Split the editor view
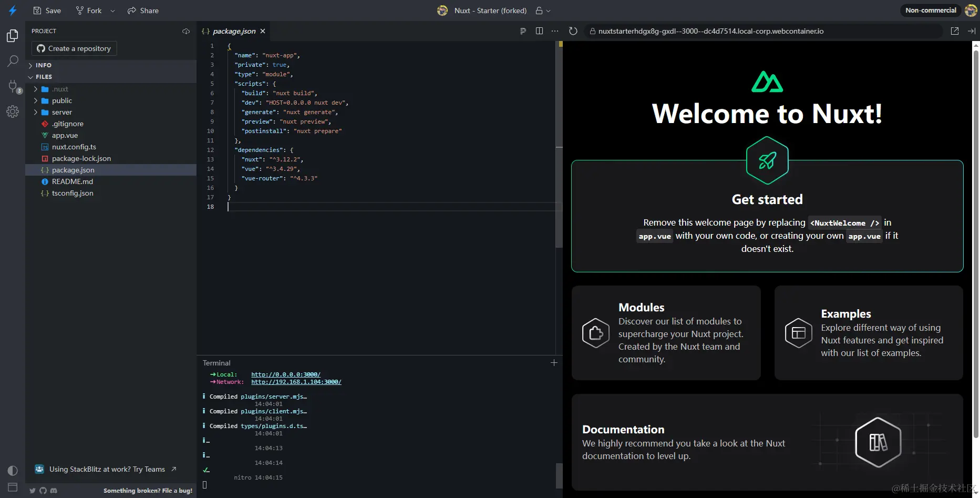 [x=539, y=31]
